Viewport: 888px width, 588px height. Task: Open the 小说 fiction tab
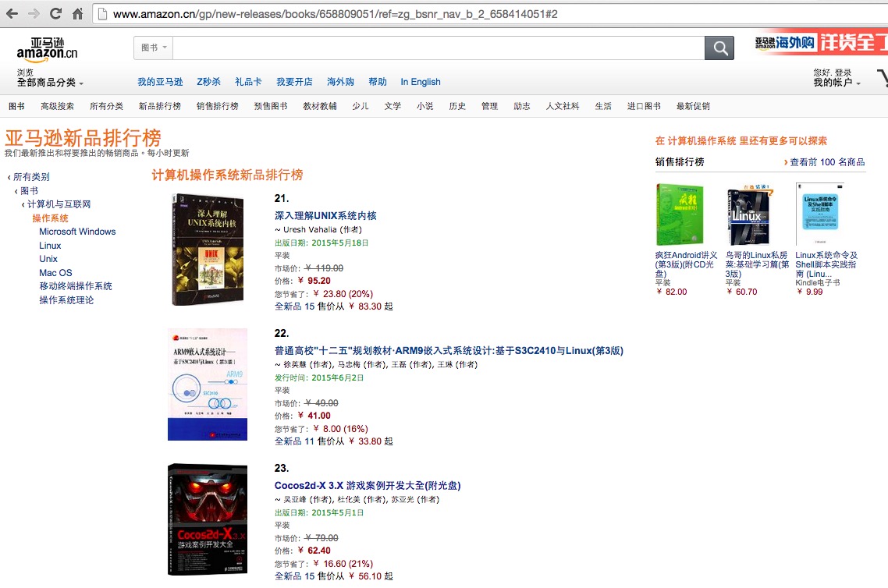424,106
